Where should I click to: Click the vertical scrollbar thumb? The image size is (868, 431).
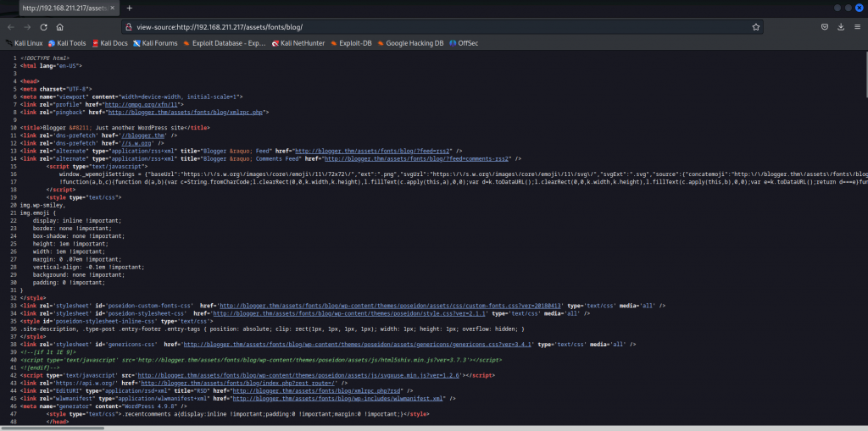[865, 74]
